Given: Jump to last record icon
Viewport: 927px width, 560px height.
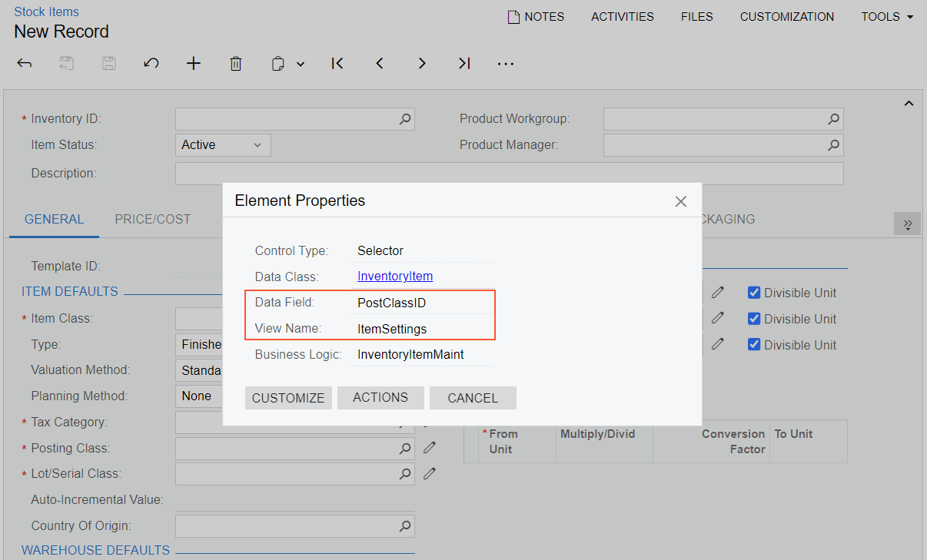Looking at the screenshot, I should (x=464, y=64).
